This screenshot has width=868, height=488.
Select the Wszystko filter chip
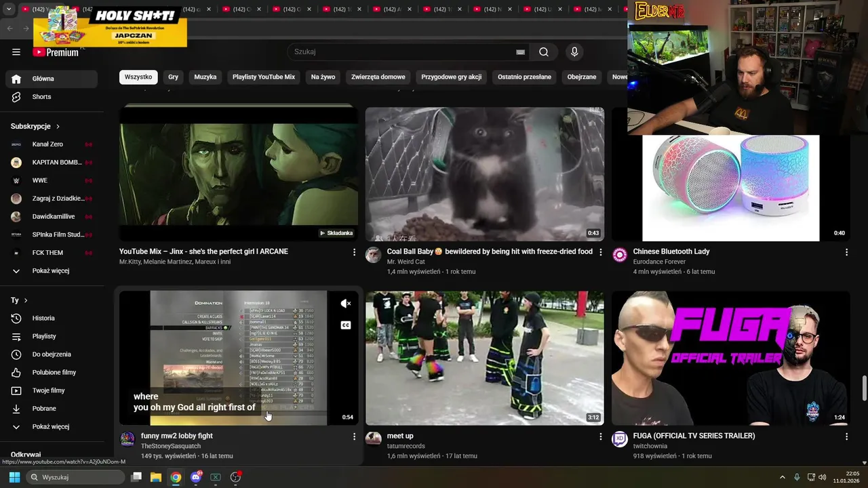tap(138, 77)
